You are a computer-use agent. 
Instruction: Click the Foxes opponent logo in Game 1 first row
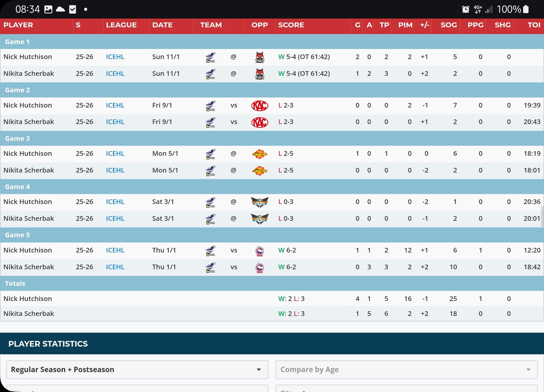[259, 57]
